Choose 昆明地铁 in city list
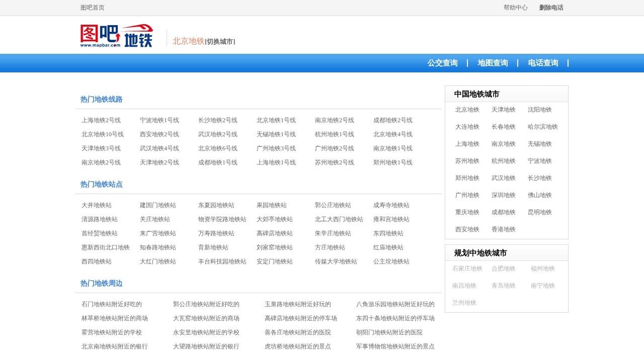The height and width of the screenshot is (362, 644). coord(540,212)
